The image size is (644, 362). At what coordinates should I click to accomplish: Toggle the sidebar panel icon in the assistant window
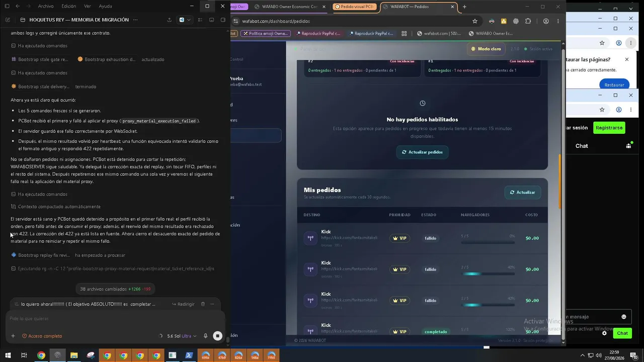pyautogui.click(x=7, y=6)
